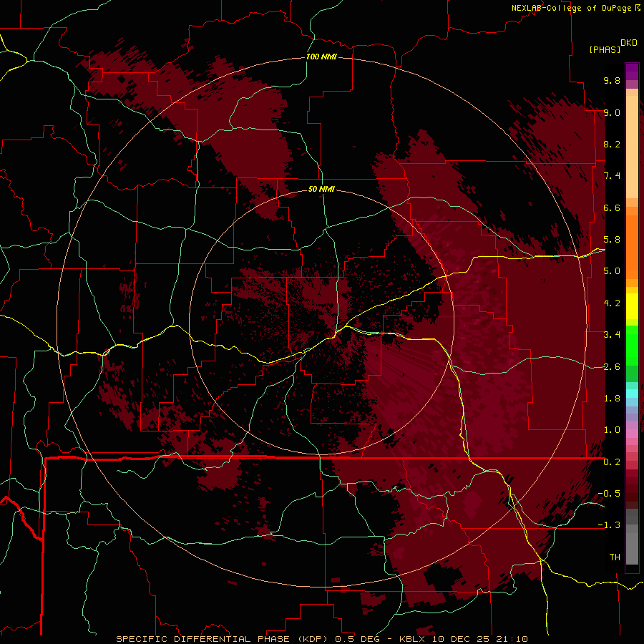This screenshot has height=644, width=644.
Task: Click the pink segment of the color bar
Action: [x=632, y=434]
